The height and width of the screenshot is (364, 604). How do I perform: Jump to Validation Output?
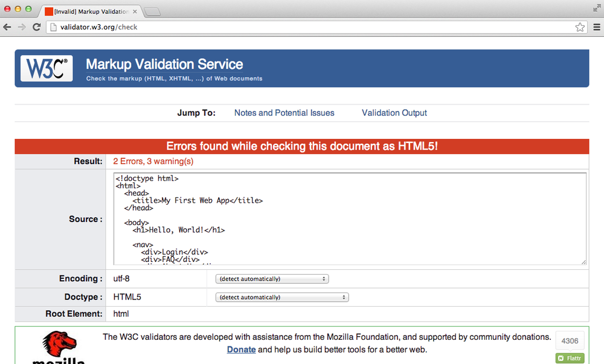click(394, 112)
